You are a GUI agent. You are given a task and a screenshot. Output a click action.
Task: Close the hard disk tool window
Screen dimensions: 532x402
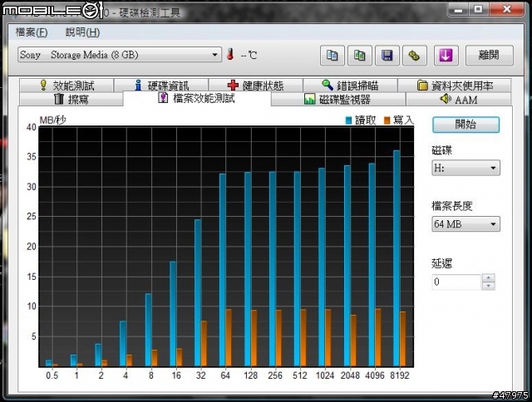point(507,9)
